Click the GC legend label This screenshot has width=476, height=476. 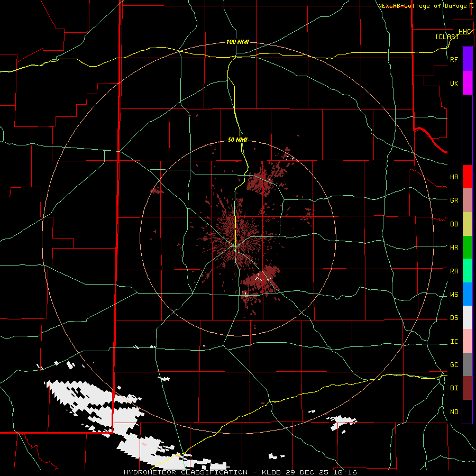click(454, 364)
